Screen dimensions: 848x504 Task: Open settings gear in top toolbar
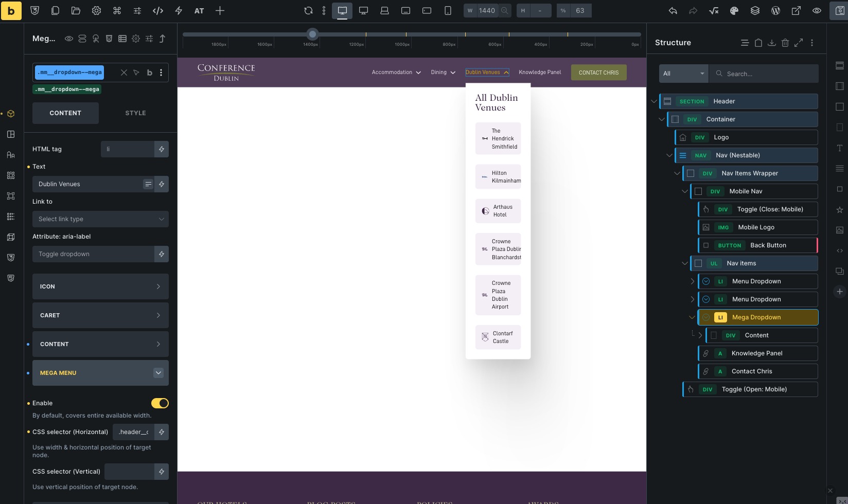pyautogui.click(x=96, y=11)
